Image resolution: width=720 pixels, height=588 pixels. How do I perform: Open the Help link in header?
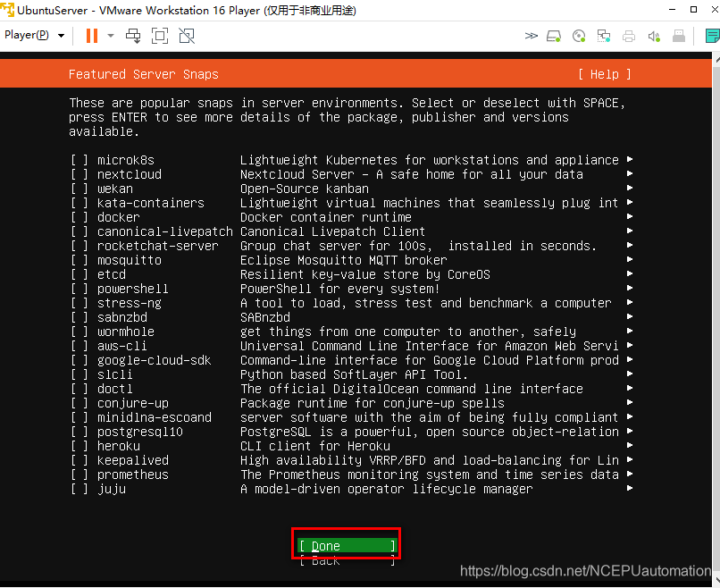point(604,74)
